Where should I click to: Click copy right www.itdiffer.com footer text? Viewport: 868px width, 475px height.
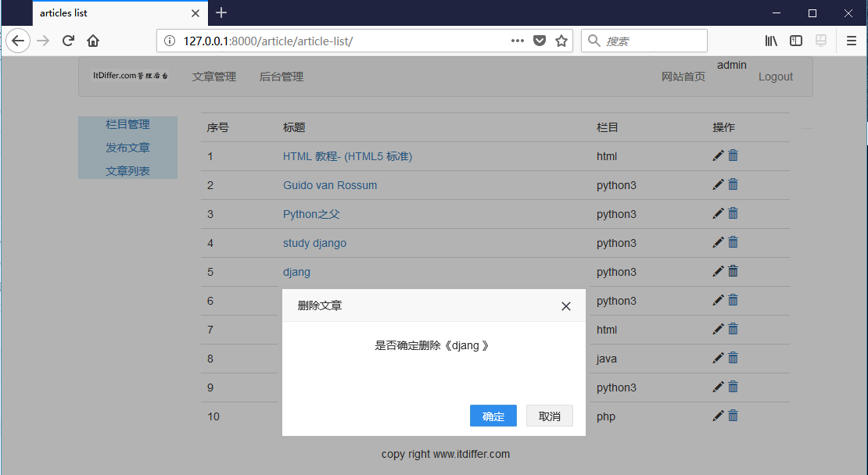pyautogui.click(x=446, y=454)
